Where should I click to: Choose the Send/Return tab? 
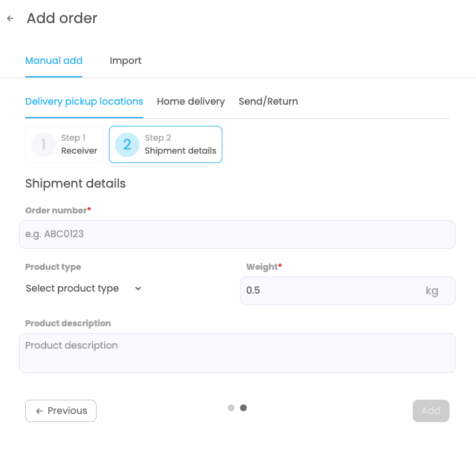268,101
